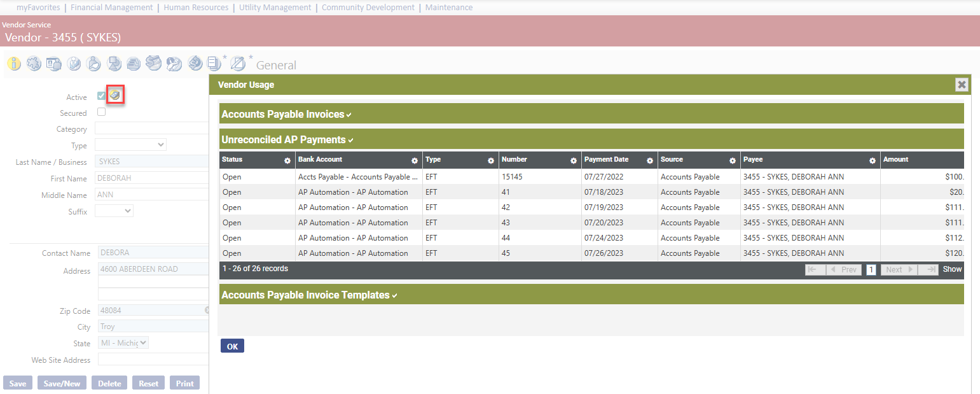The width and height of the screenshot is (980, 394).
Task: Click the Web Site Address field
Action: click(153, 360)
